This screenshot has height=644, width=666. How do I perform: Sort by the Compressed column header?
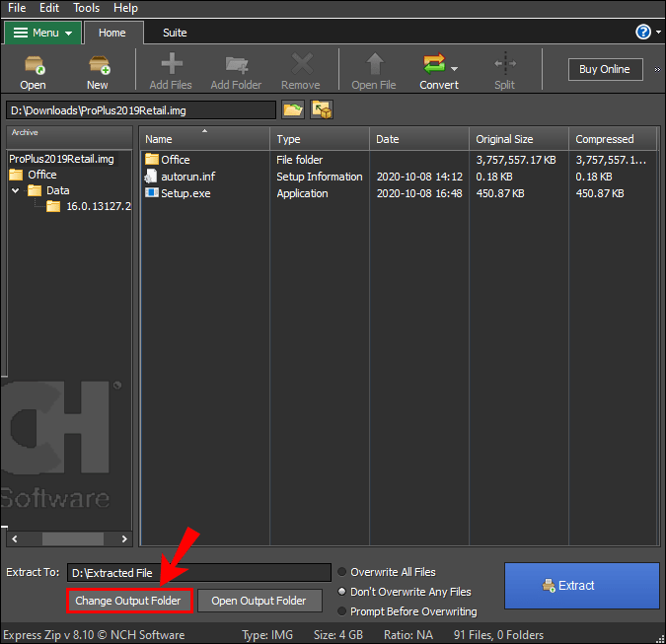(x=614, y=139)
